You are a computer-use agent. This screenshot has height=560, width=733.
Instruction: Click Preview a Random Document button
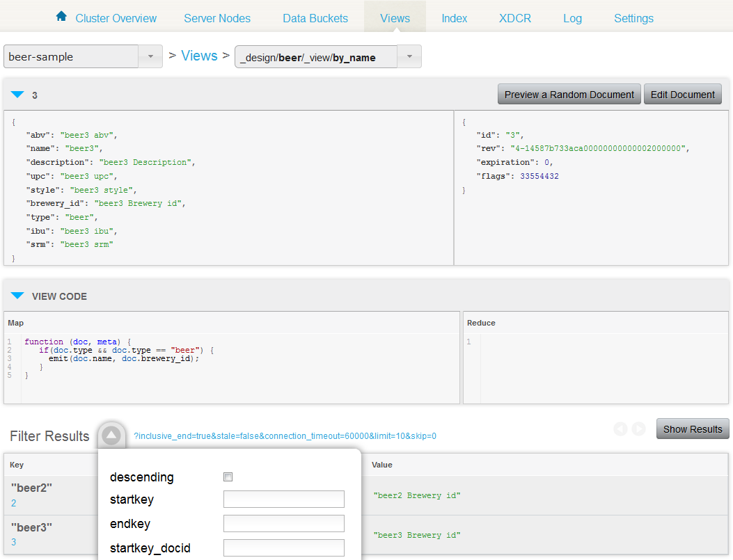pos(569,95)
